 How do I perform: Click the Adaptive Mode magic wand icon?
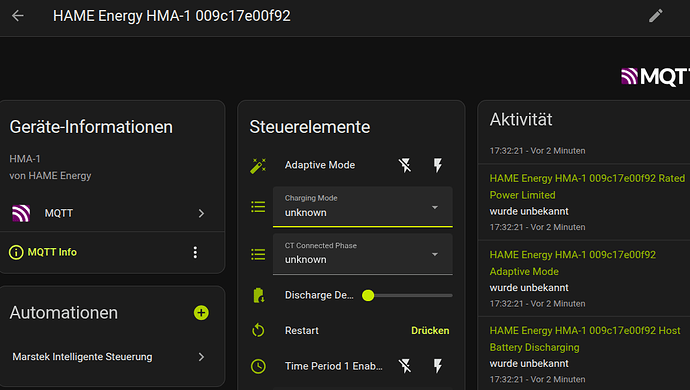[x=258, y=166]
